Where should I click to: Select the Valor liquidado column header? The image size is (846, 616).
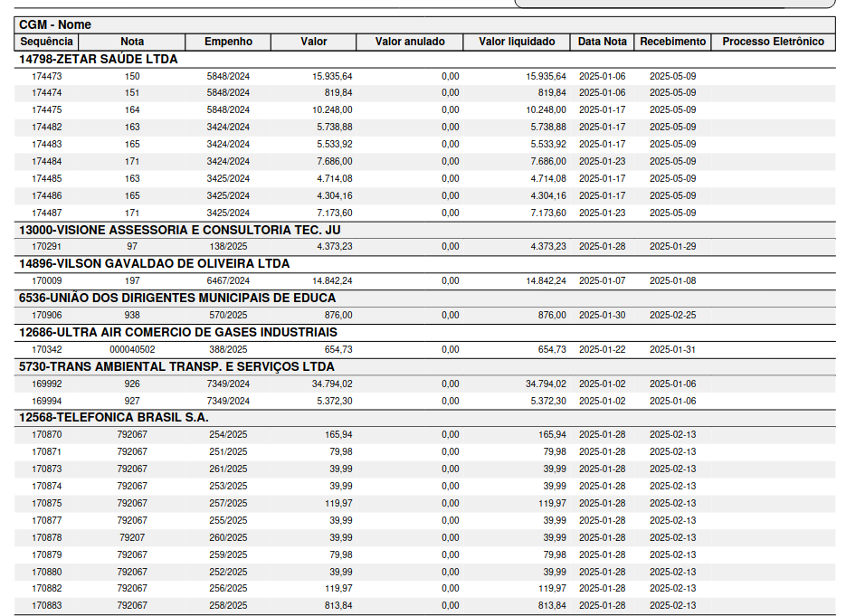pyautogui.click(x=517, y=42)
